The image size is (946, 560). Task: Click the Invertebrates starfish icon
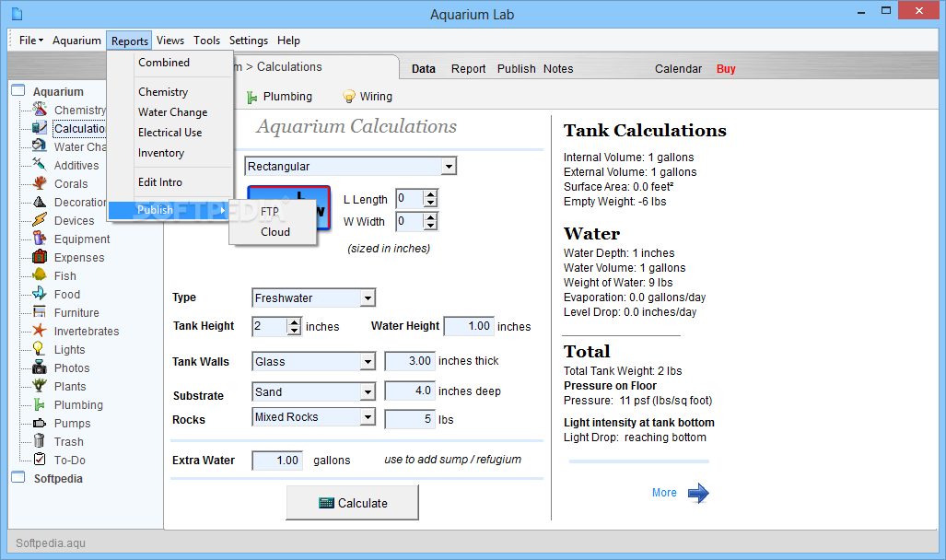[x=40, y=330]
